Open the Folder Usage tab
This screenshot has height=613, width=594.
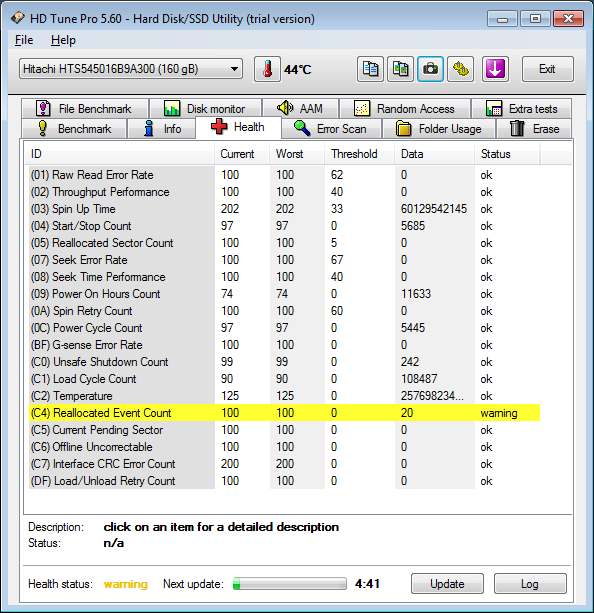pyautogui.click(x=439, y=129)
